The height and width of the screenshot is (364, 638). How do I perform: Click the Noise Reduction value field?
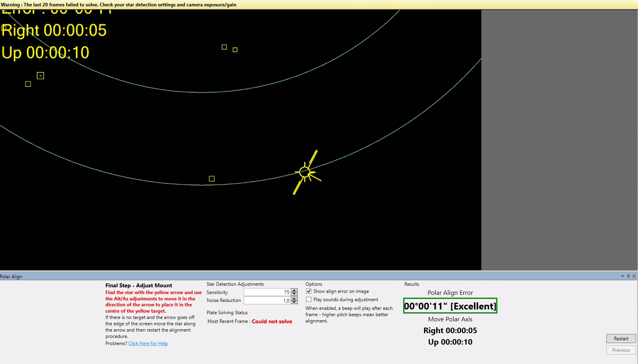(267, 300)
